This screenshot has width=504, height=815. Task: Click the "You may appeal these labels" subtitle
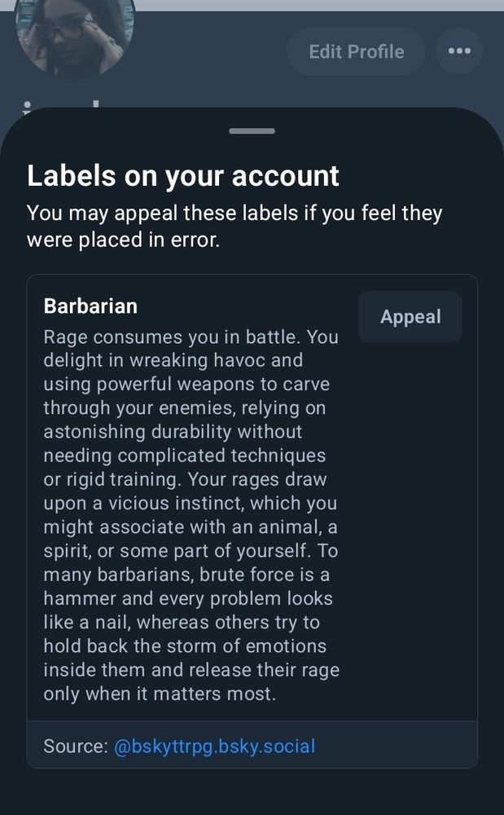(234, 214)
